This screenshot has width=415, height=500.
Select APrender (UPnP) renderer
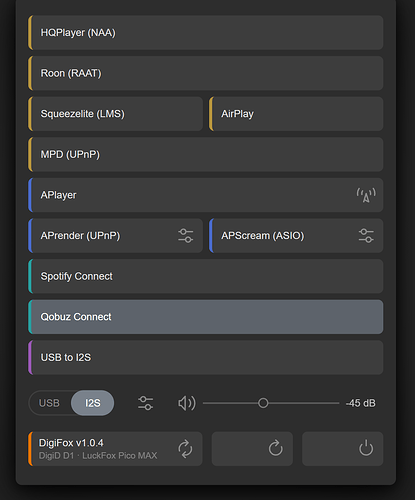click(115, 236)
